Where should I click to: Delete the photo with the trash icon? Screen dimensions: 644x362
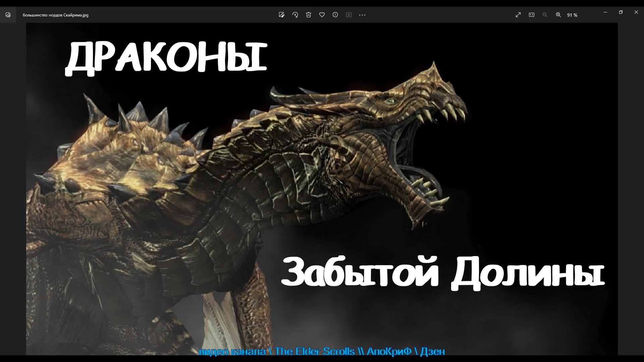[309, 15]
